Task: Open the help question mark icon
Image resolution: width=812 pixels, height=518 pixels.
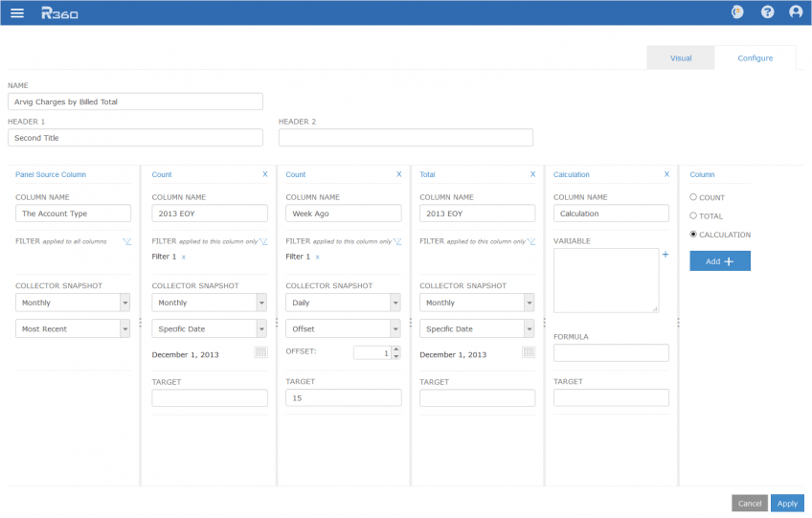Action: pos(767,11)
